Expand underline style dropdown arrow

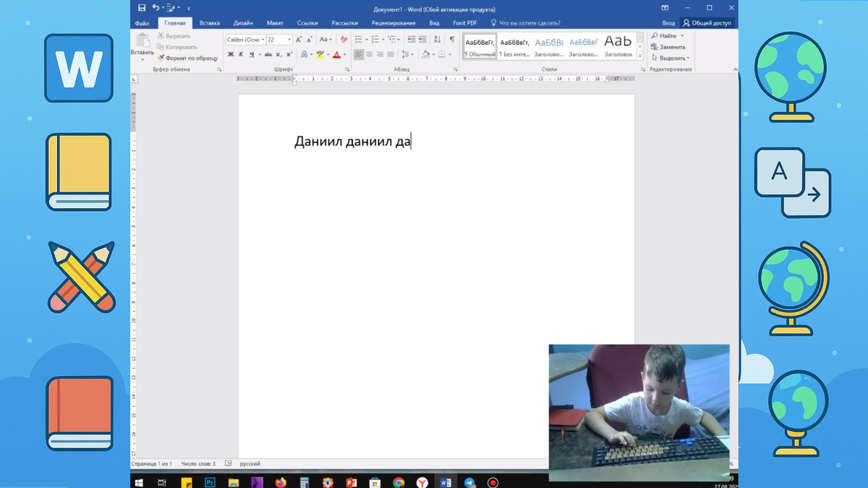(x=260, y=54)
